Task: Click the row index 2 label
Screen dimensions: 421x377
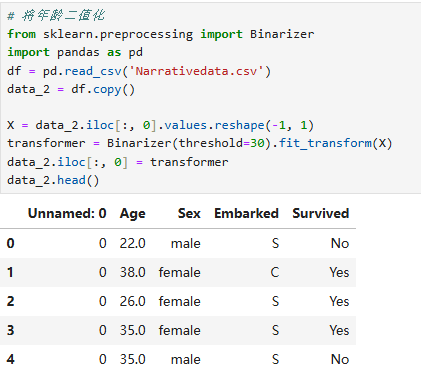Action: [x=10, y=301]
